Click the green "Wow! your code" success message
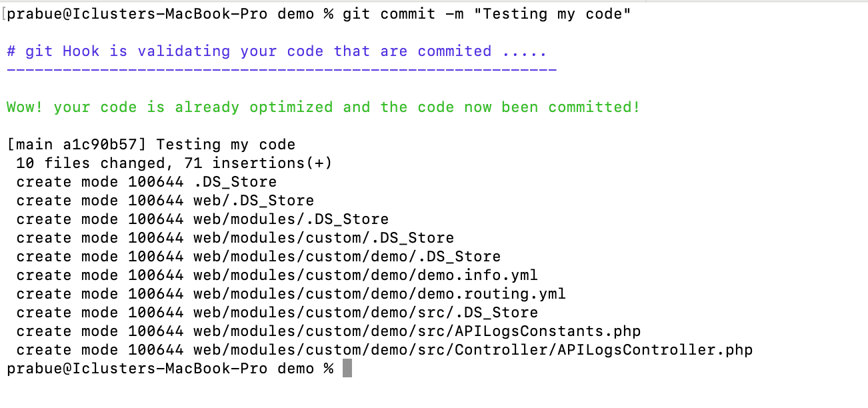 pos(323,107)
